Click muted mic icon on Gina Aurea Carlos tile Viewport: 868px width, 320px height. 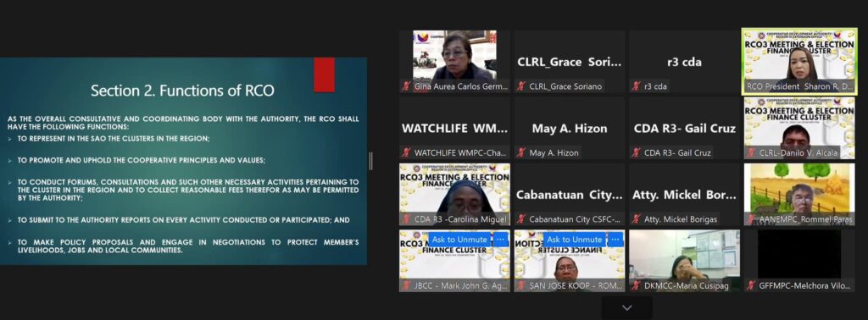pos(406,86)
